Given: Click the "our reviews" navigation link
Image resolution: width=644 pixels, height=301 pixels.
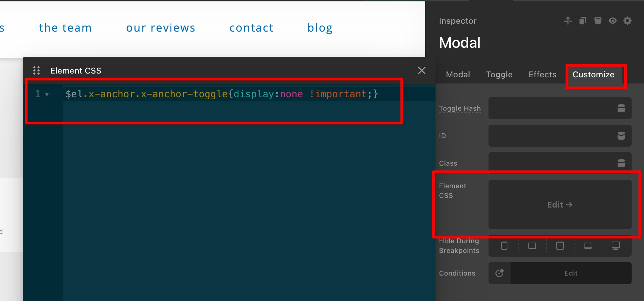Looking at the screenshot, I should pos(161,28).
